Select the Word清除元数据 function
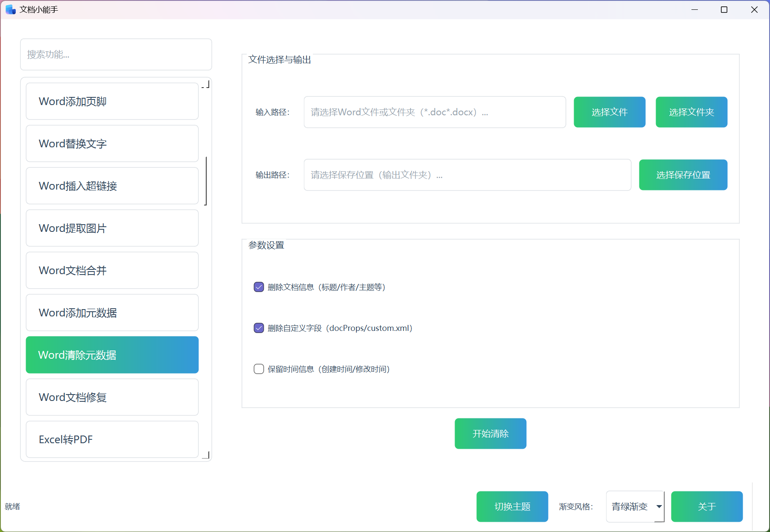This screenshot has width=770, height=532. (x=112, y=354)
